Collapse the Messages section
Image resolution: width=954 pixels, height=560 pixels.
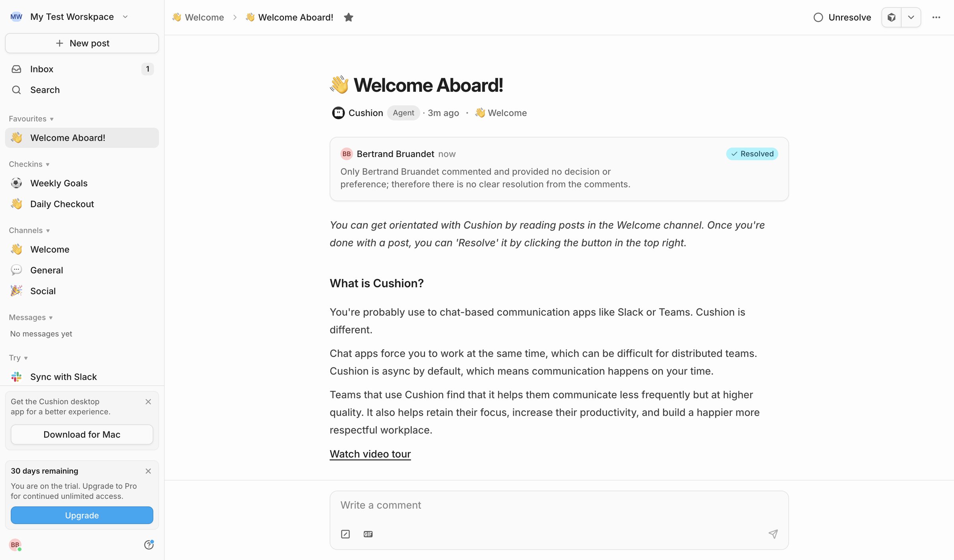coord(31,317)
